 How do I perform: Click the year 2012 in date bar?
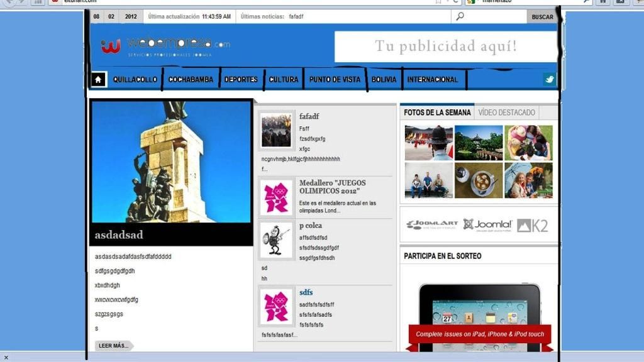pos(131,17)
